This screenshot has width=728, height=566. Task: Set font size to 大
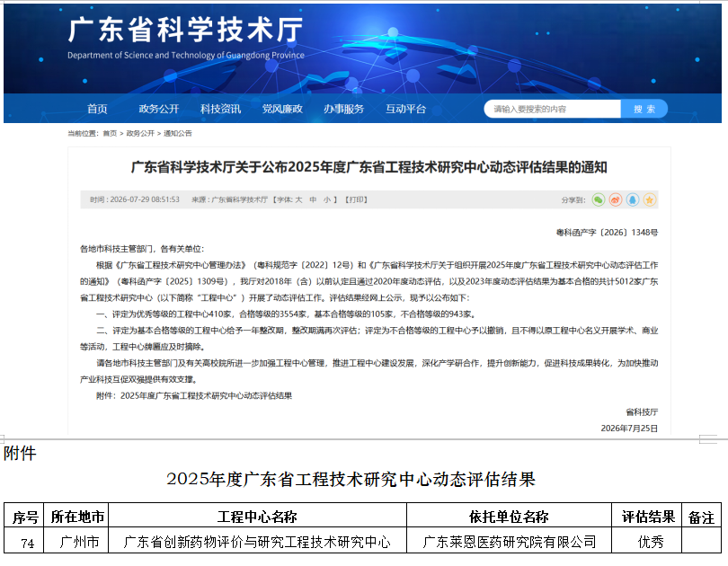[298, 200]
